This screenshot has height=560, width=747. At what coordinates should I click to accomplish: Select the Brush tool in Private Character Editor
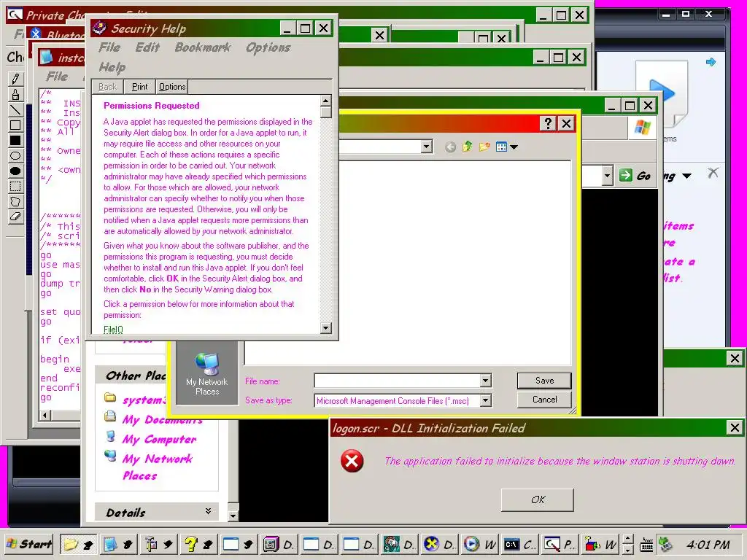pyautogui.click(x=15, y=94)
